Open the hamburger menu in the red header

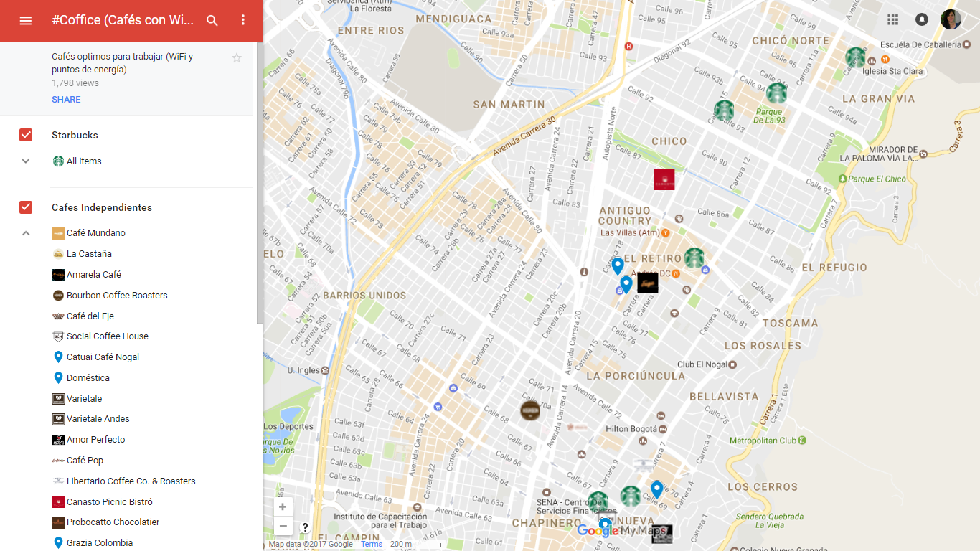26,21
